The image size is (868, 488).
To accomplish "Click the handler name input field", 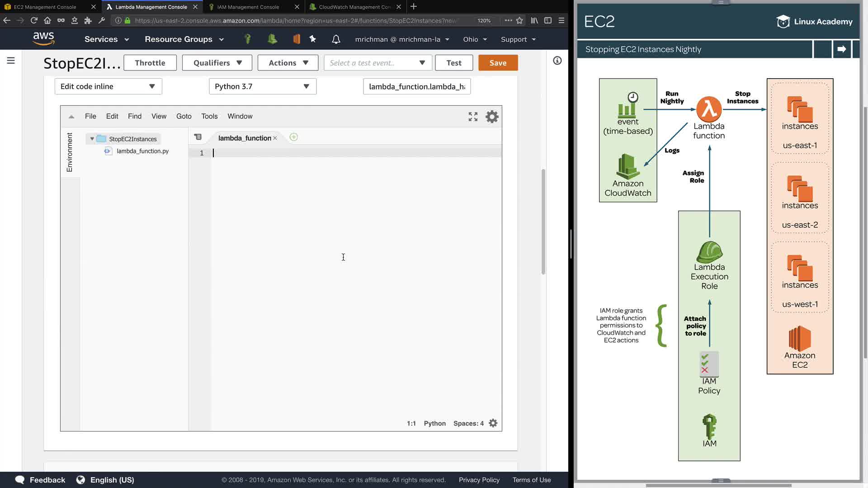I will click(416, 86).
